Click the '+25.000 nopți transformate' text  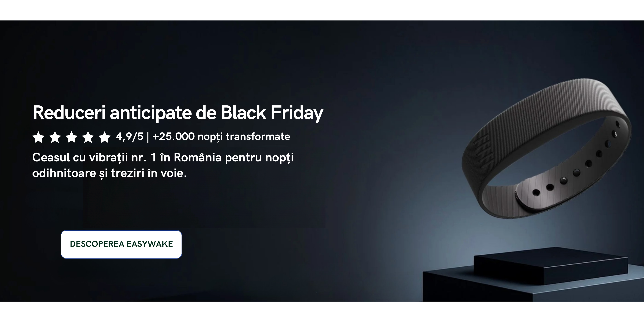tap(221, 137)
